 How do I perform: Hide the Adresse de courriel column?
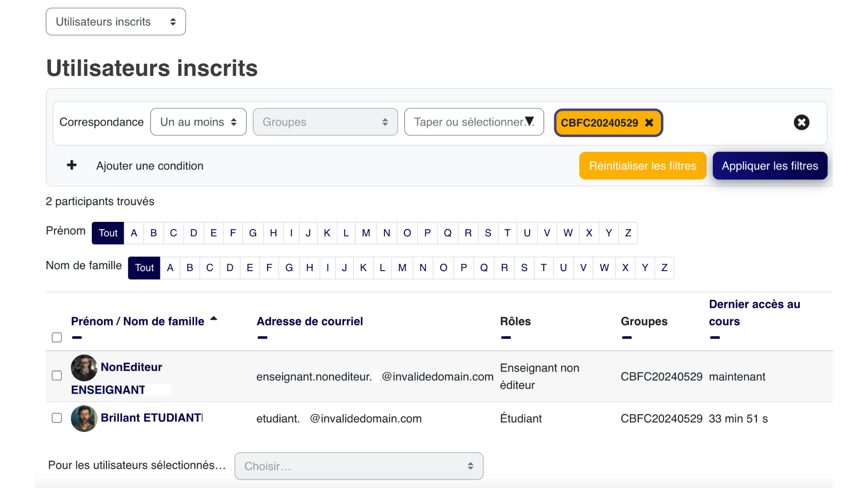tap(262, 338)
